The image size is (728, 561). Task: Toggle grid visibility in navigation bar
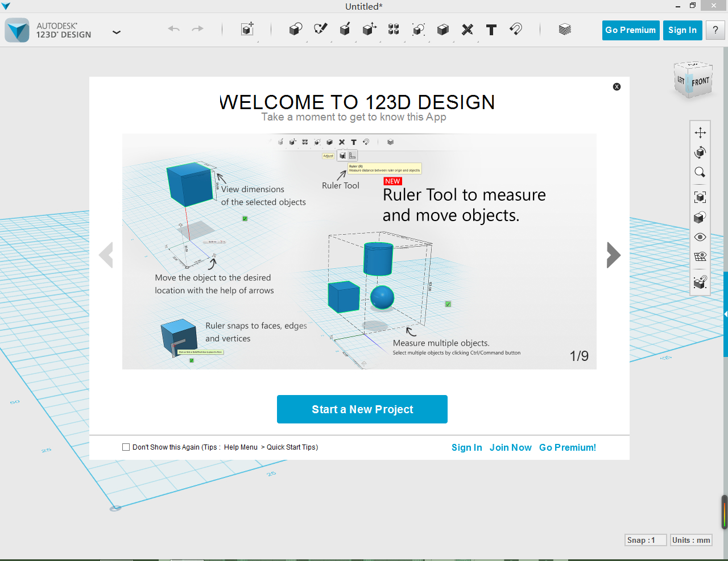click(x=700, y=257)
